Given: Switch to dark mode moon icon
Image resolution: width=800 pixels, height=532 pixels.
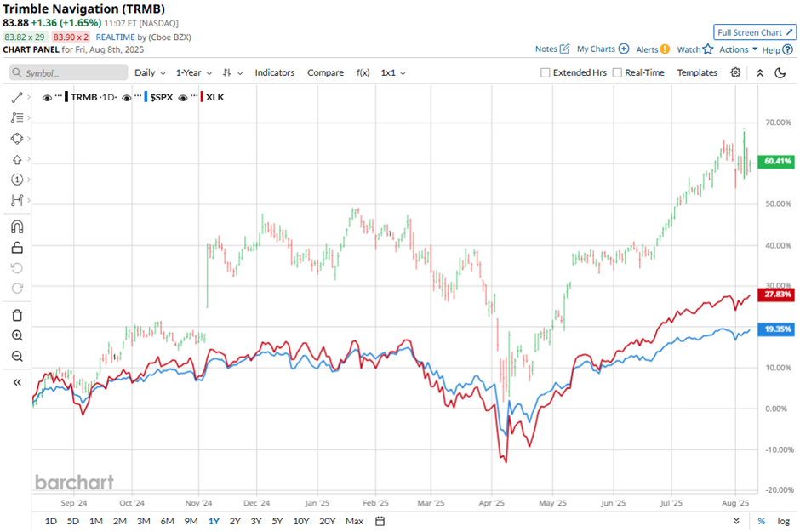Looking at the screenshot, I should 780,73.
